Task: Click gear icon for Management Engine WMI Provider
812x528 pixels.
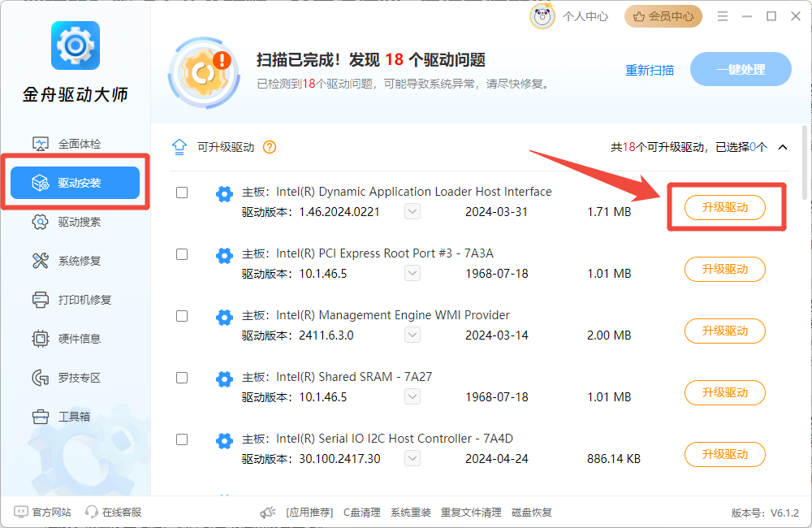Action: click(224, 317)
